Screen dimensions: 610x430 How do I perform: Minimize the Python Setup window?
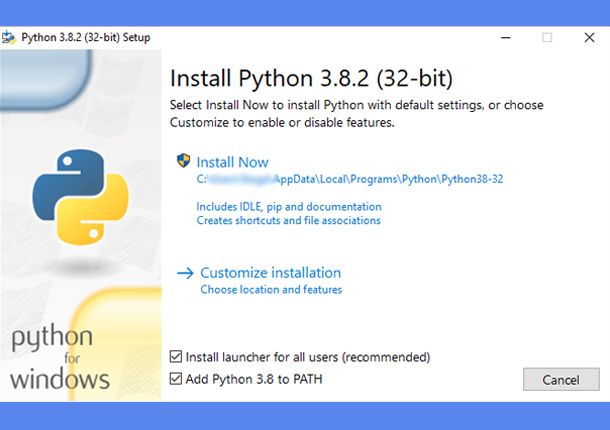tap(506, 38)
